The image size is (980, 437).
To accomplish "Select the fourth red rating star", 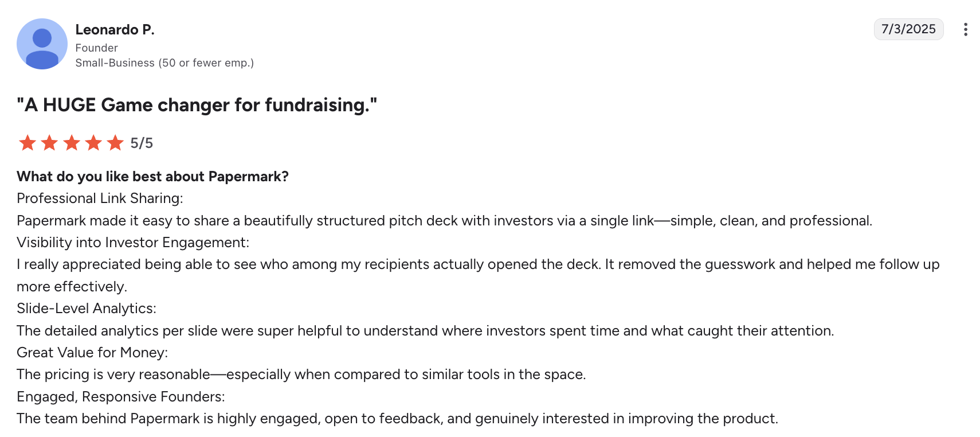I will click(94, 143).
